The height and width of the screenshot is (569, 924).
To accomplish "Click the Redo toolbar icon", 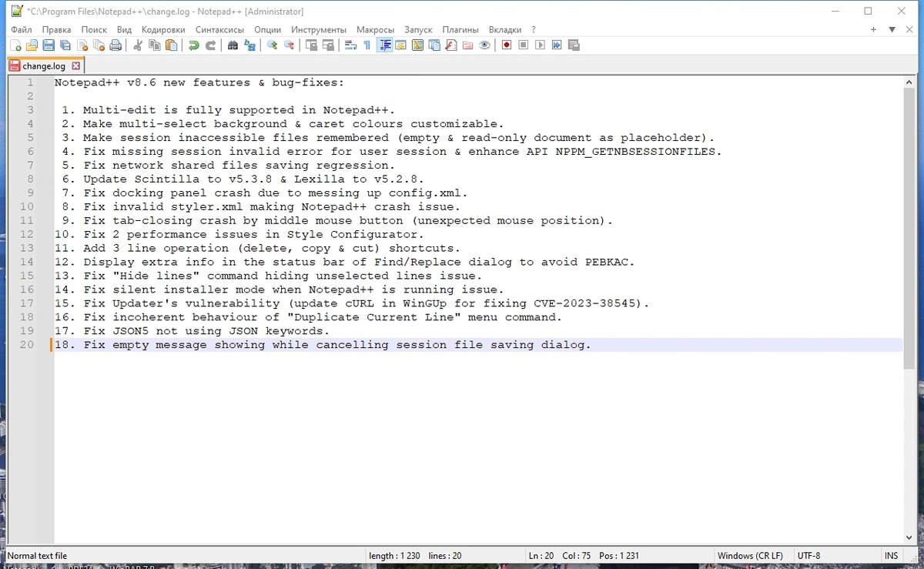I will [210, 45].
